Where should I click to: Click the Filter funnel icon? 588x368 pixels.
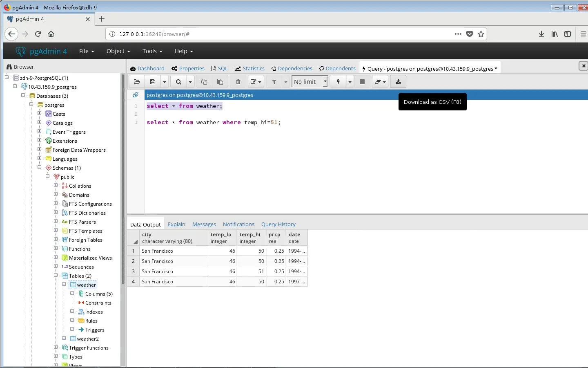[x=274, y=82]
